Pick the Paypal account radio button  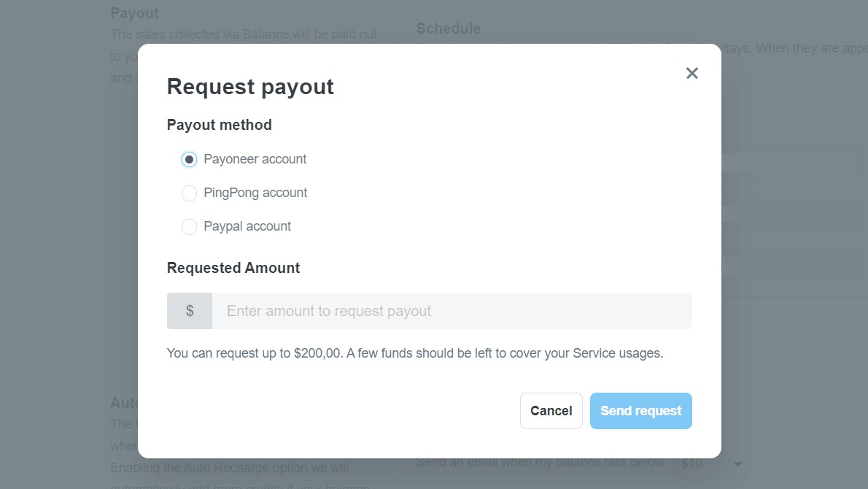click(189, 226)
